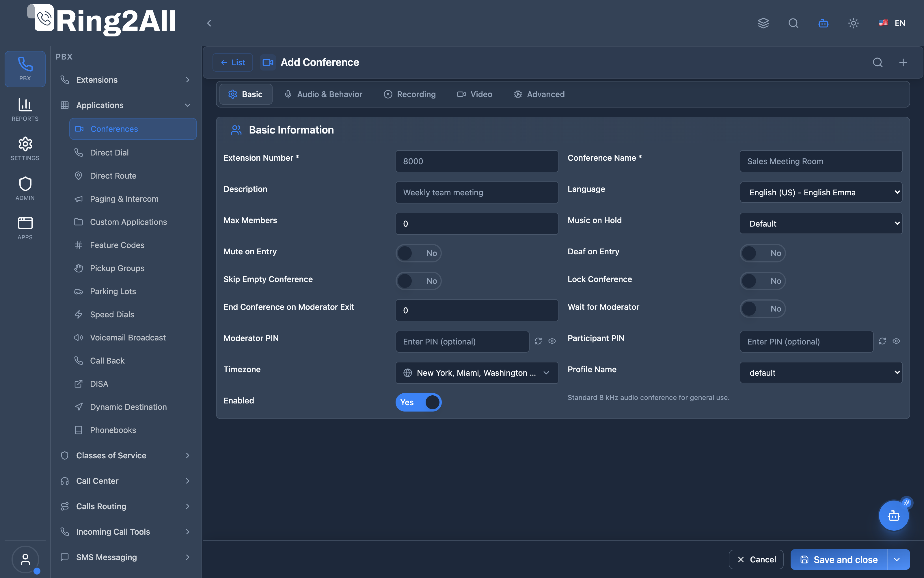Switch to the Advanced tab
Viewport: 924px width, 578px height.
[539, 94]
